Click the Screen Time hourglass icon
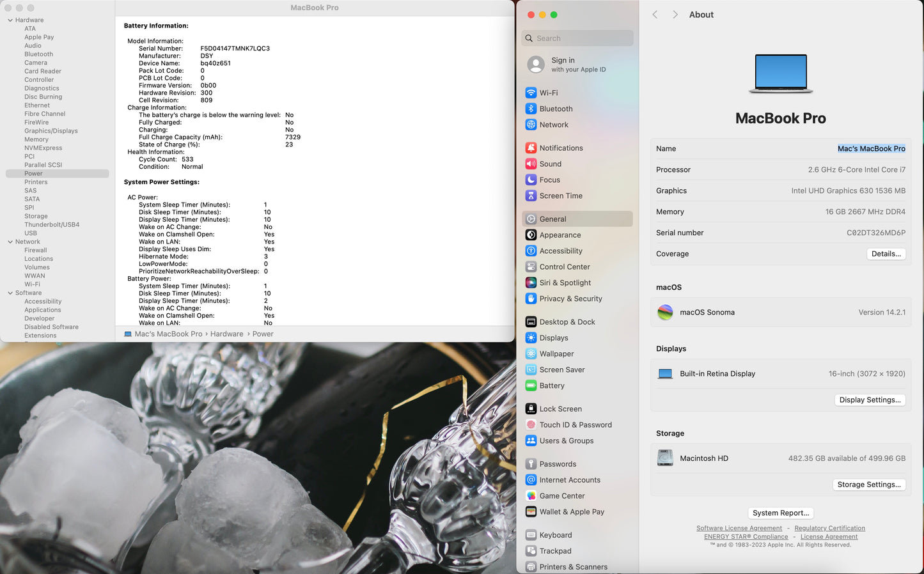 [x=531, y=196]
